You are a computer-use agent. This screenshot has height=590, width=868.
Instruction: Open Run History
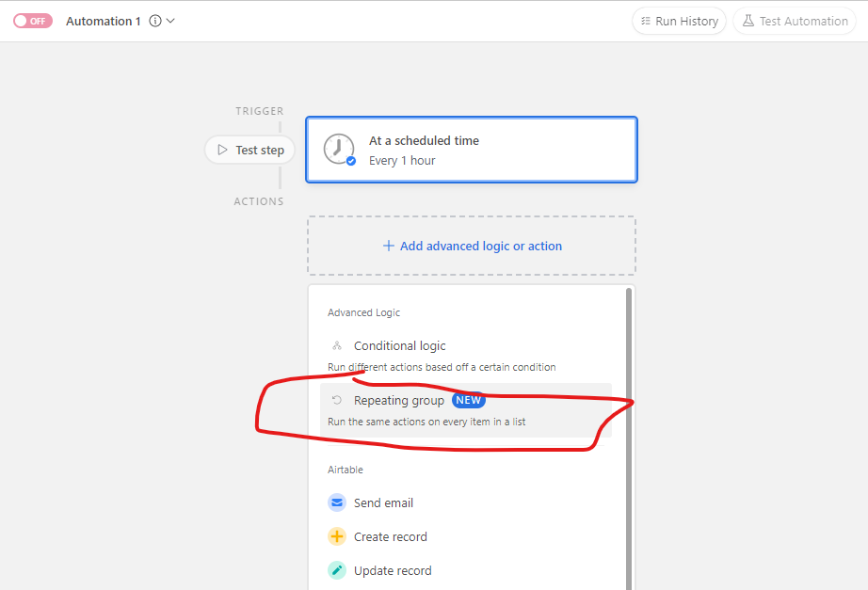point(679,21)
